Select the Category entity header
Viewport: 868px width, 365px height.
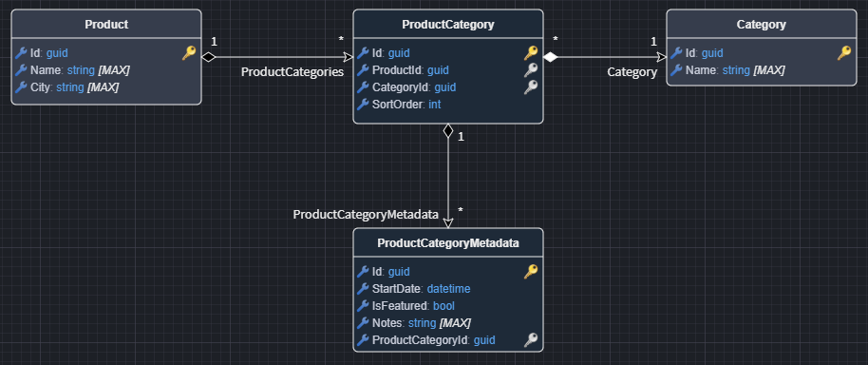761,25
